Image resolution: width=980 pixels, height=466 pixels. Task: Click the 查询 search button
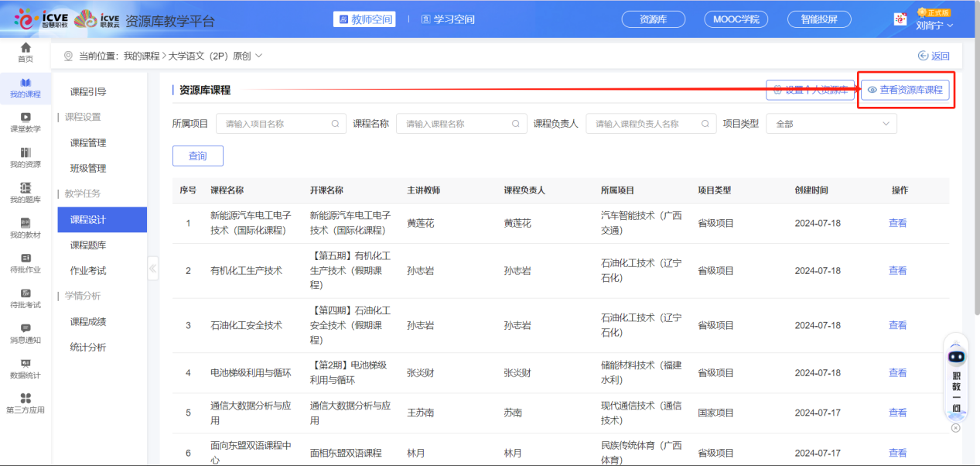[198, 156]
